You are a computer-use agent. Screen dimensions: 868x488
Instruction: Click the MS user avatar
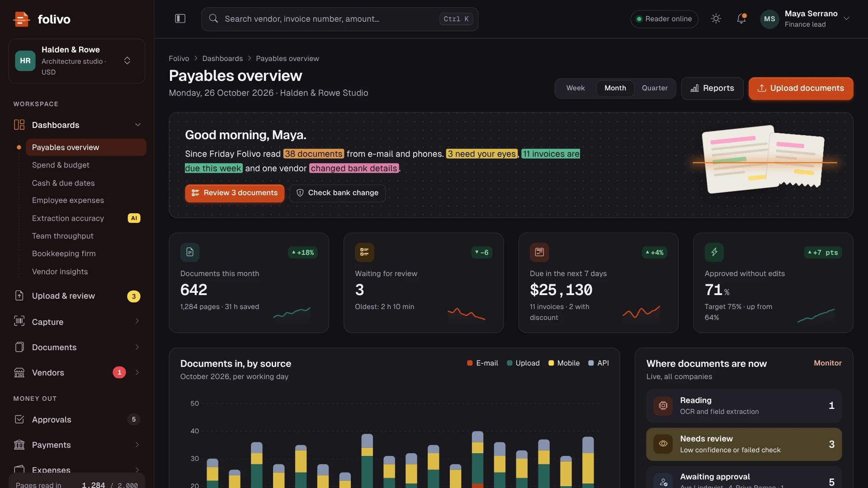[x=769, y=19]
